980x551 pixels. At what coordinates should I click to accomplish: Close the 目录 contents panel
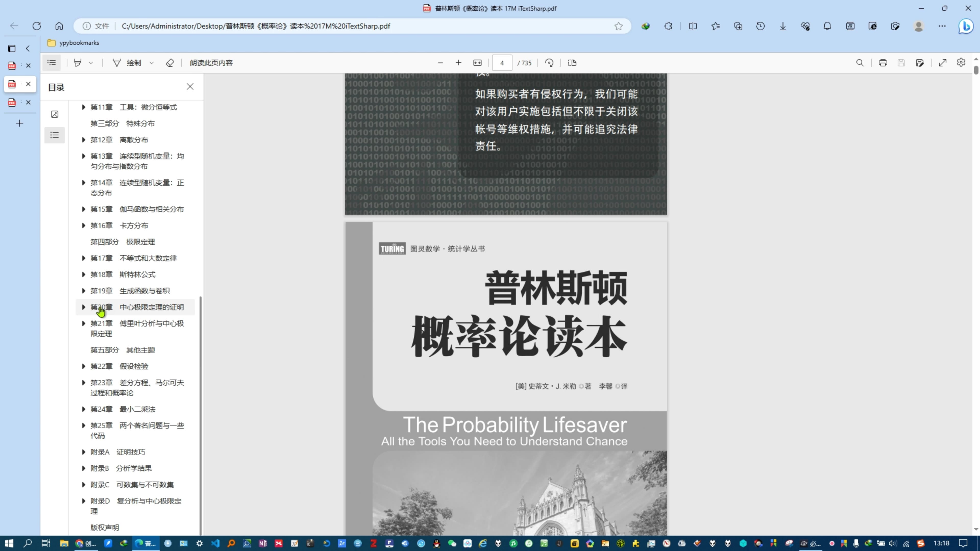tap(190, 87)
